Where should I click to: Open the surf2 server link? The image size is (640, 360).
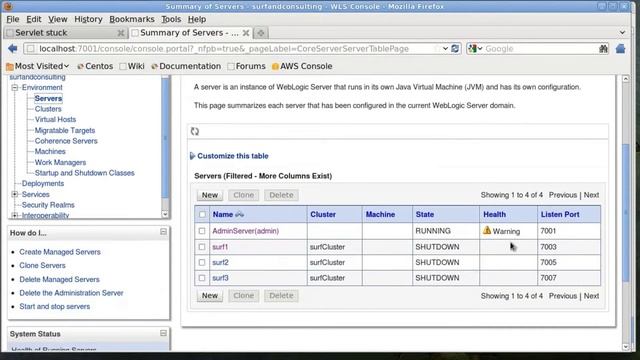220,262
